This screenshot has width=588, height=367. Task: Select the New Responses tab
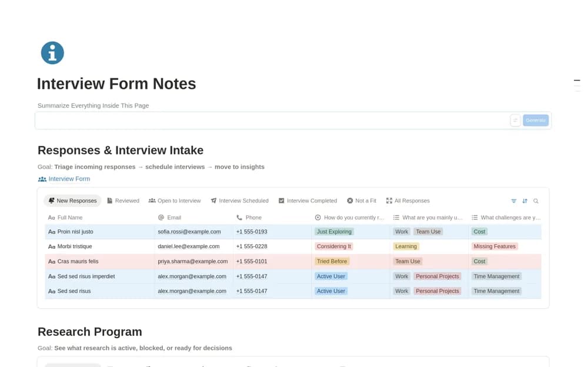pyautogui.click(x=72, y=201)
